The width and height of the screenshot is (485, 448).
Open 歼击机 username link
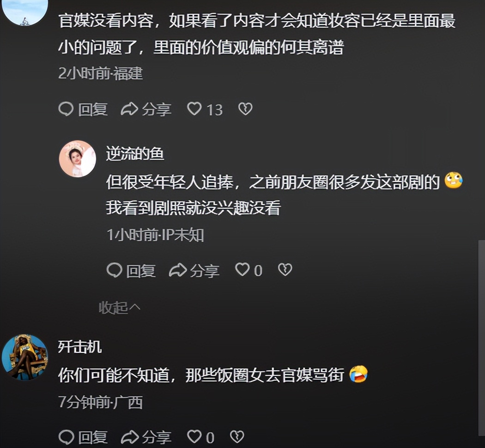click(80, 346)
